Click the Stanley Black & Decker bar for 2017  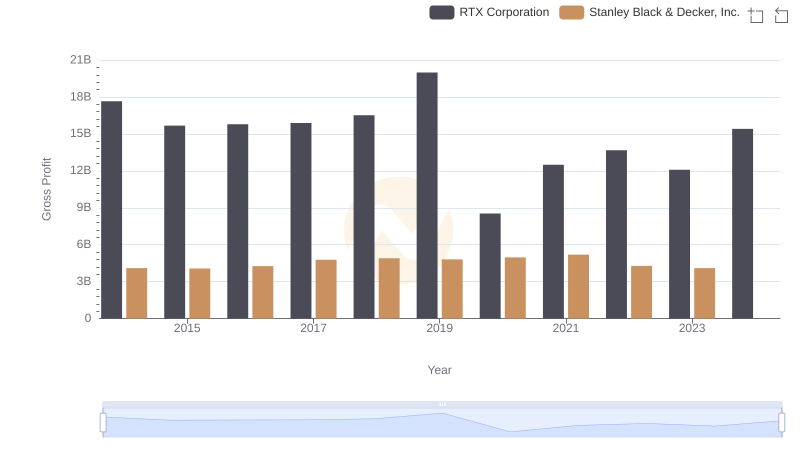326,289
